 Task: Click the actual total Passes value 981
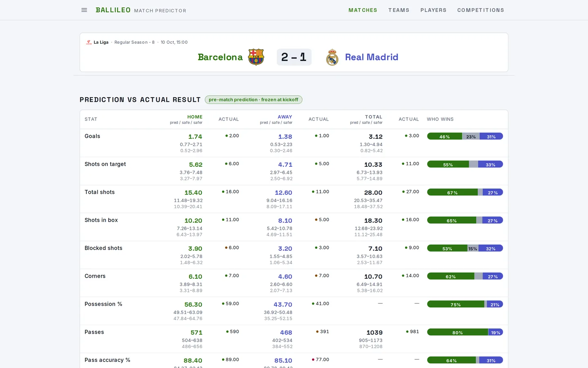(414, 332)
